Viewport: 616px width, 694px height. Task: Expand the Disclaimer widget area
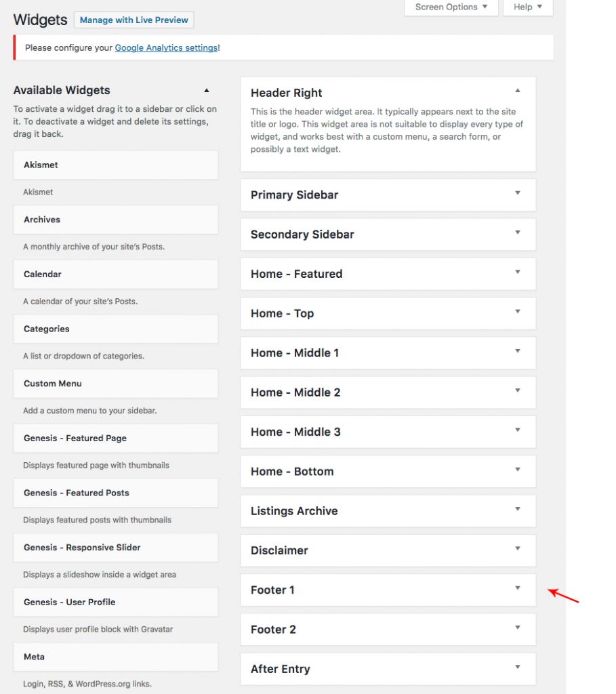click(x=518, y=550)
